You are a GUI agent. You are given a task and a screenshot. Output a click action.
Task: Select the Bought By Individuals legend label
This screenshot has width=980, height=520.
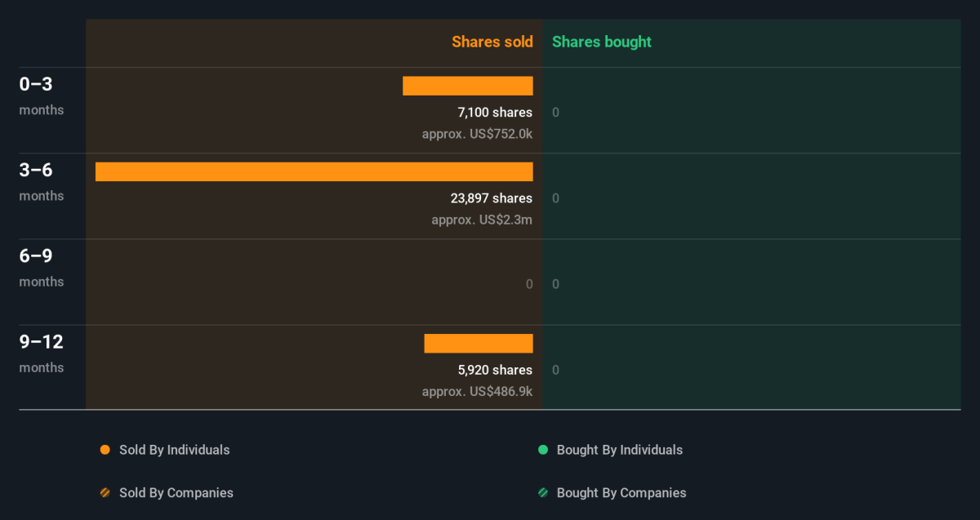coord(620,450)
